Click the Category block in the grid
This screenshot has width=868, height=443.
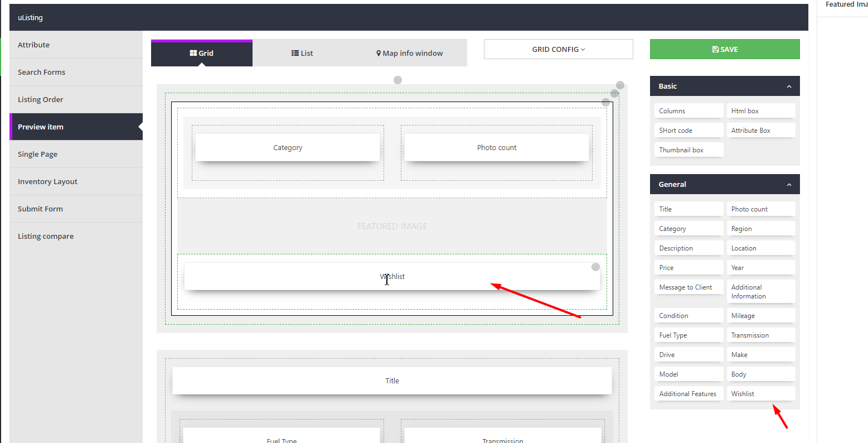click(288, 148)
